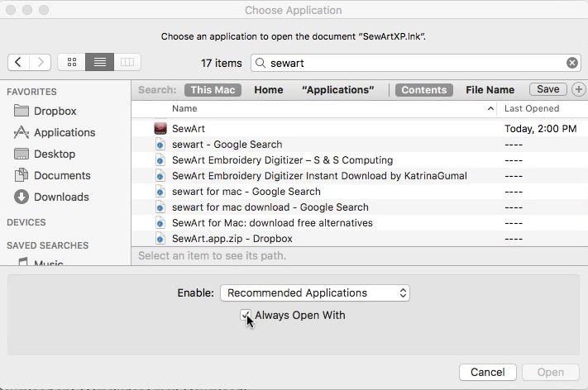Click into the sewart search field
This screenshot has height=390, width=588.
click(x=414, y=63)
